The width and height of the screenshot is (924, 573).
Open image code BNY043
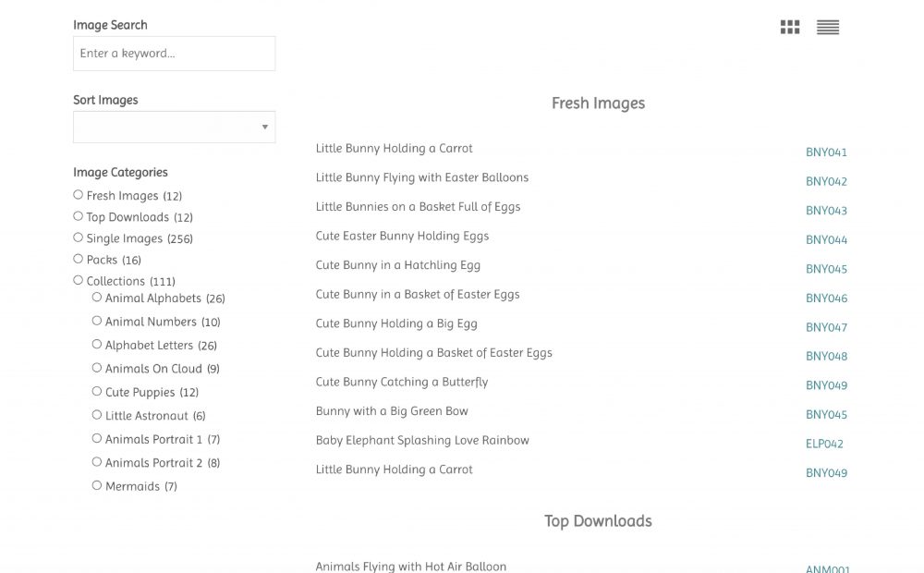pyautogui.click(x=826, y=211)
